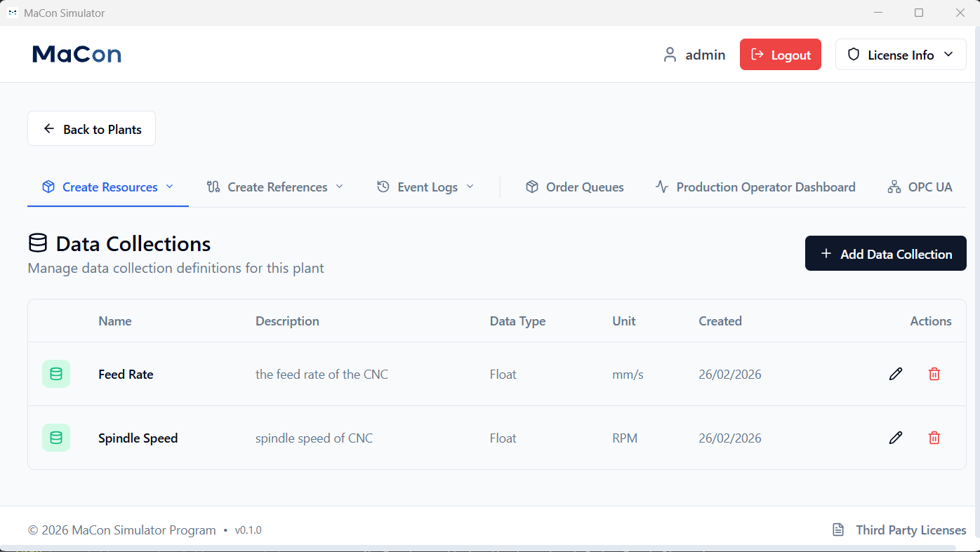
Task: Expand the License Info dropdown
Action: coord(950,54)
